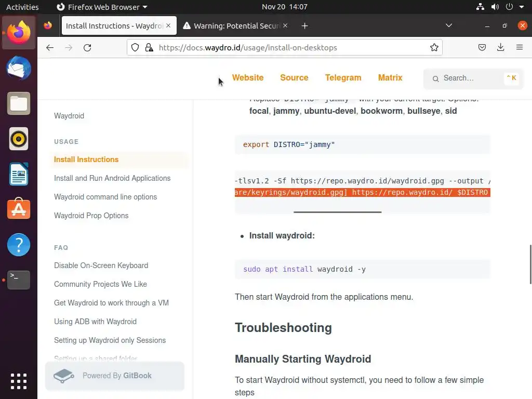Close the Warning: Potential Security tab
Screen dimensions: 532x399
click(285, 25)
